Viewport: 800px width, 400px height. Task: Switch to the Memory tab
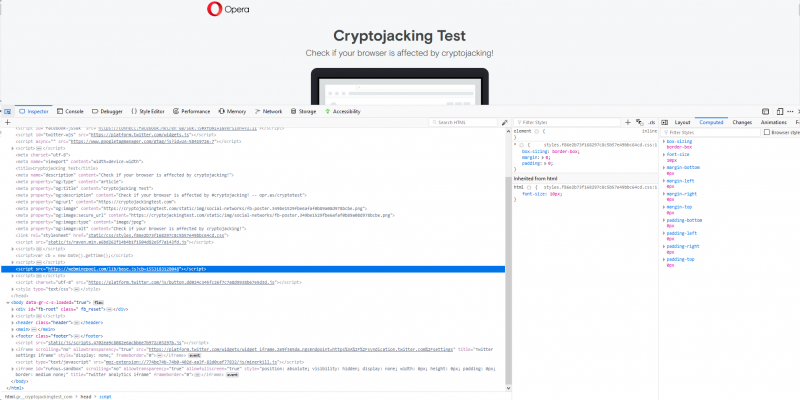point(232,111)
